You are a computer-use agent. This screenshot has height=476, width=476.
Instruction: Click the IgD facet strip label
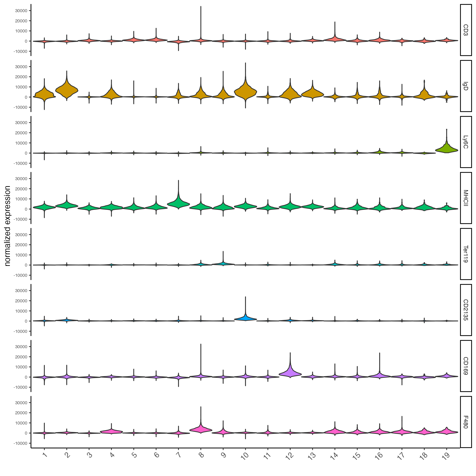(x=466, y=86)
